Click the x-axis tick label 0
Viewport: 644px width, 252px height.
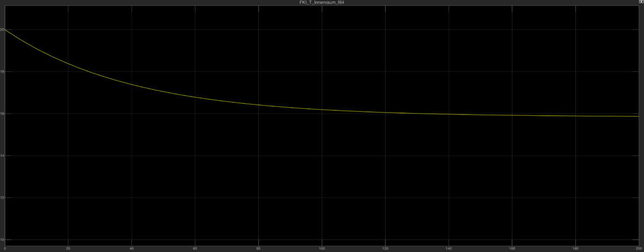coord(5,248)
